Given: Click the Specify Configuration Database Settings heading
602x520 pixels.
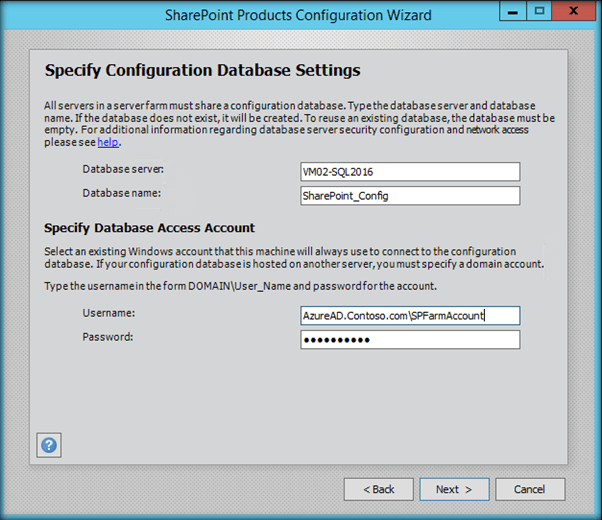Looking at the screenshot, I should (x=203, y=71).
